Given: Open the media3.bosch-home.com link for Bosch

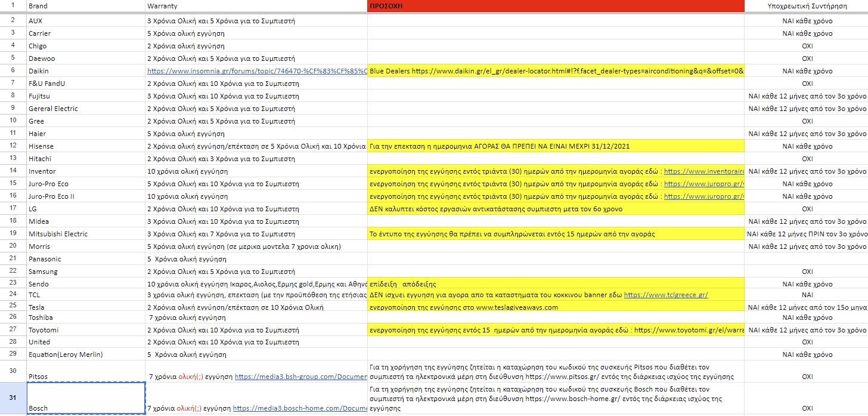Looking at the screenshot, I should pyautogui.click(x=300, y=408).
